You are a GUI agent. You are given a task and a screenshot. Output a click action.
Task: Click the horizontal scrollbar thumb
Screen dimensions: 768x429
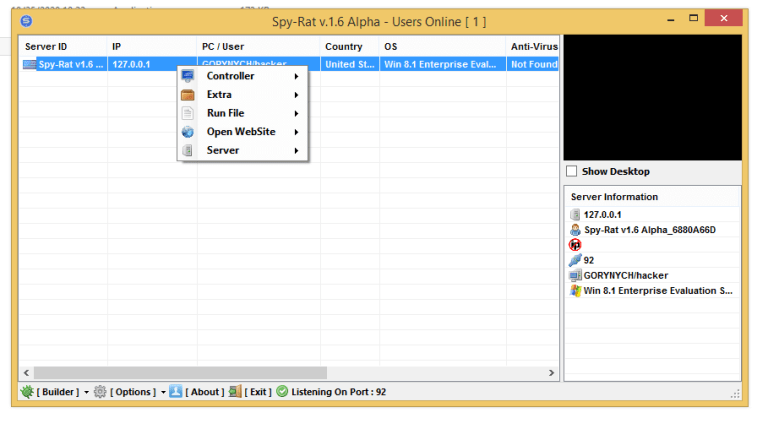180,373
